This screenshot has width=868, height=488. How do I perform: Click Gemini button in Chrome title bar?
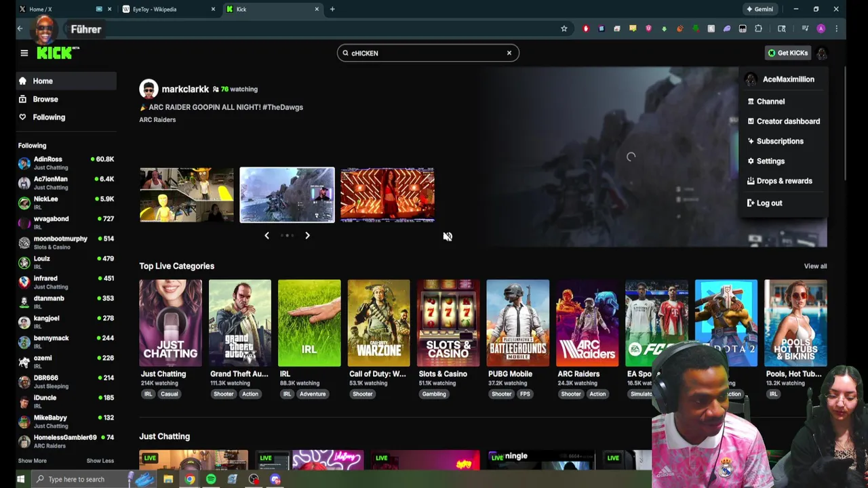pyautogui.click(x=759, y=9)
